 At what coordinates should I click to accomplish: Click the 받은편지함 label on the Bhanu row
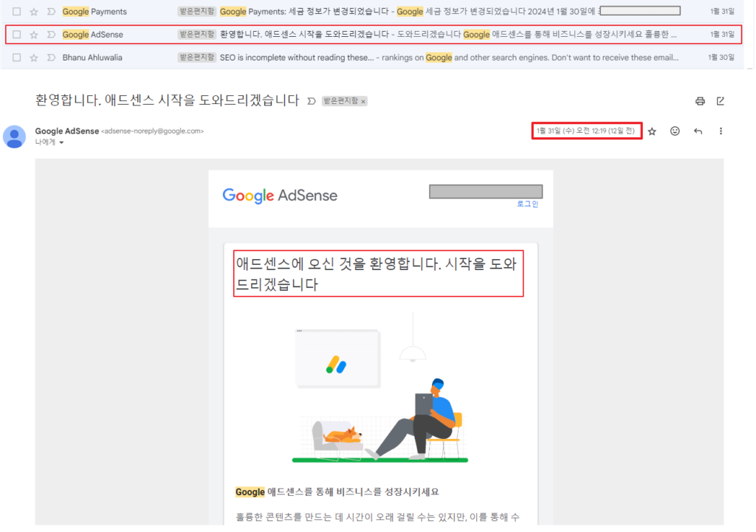pos(196,58)
